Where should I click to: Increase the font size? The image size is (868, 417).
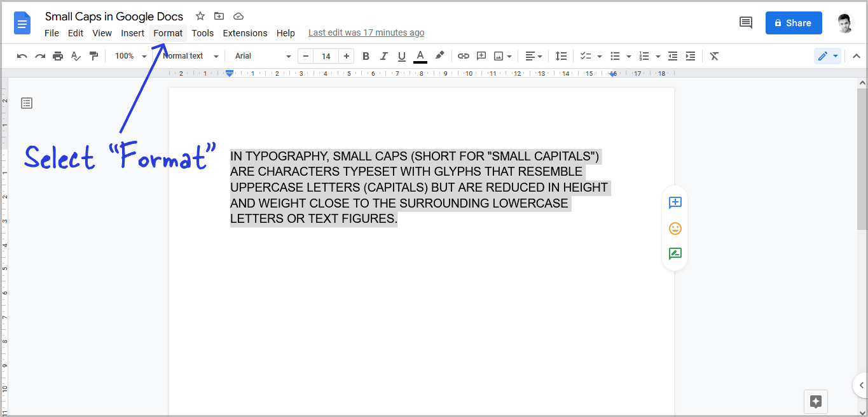tap(347, 56)
